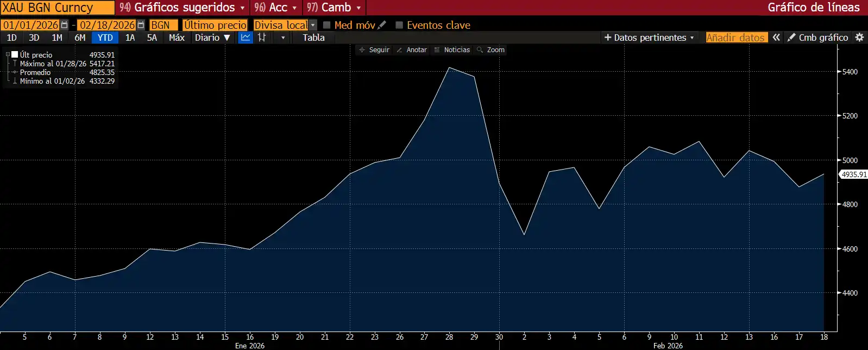The image size is (868, 350).
Task: Click the XAU BGN Curncy security field
Action: click(57, 8)
